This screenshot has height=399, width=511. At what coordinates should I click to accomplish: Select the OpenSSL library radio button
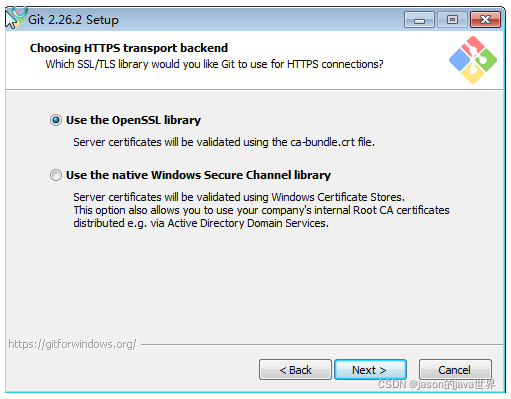coord(56,120)
